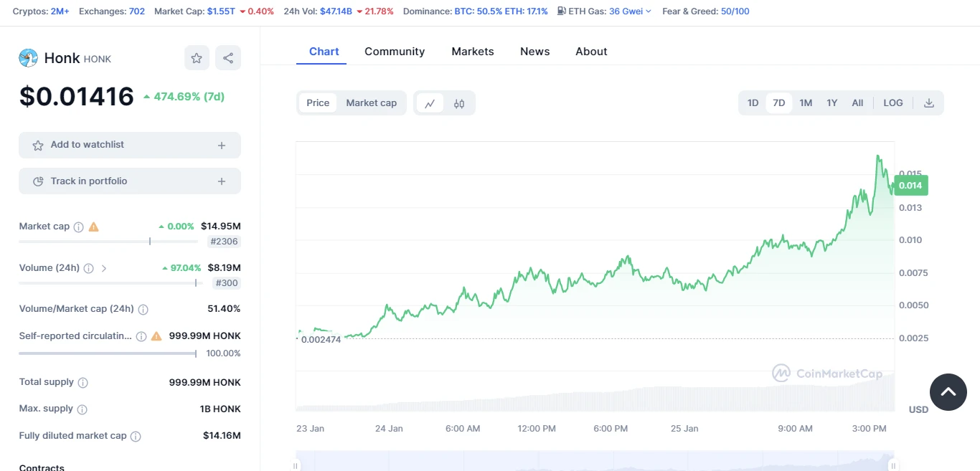
Task: Select the line chart icon
Action: pyautogui.click(x=430, y=103)
